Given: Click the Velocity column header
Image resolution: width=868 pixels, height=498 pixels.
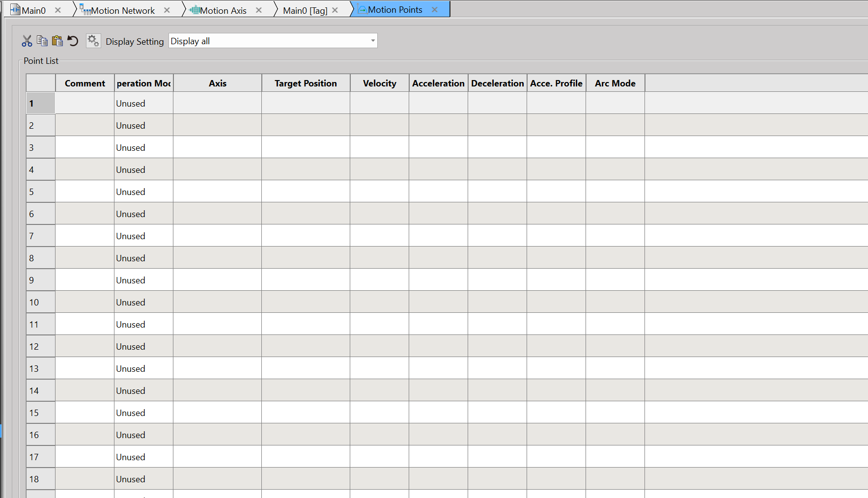Looking at the screenshot, I should coord(379,83).
